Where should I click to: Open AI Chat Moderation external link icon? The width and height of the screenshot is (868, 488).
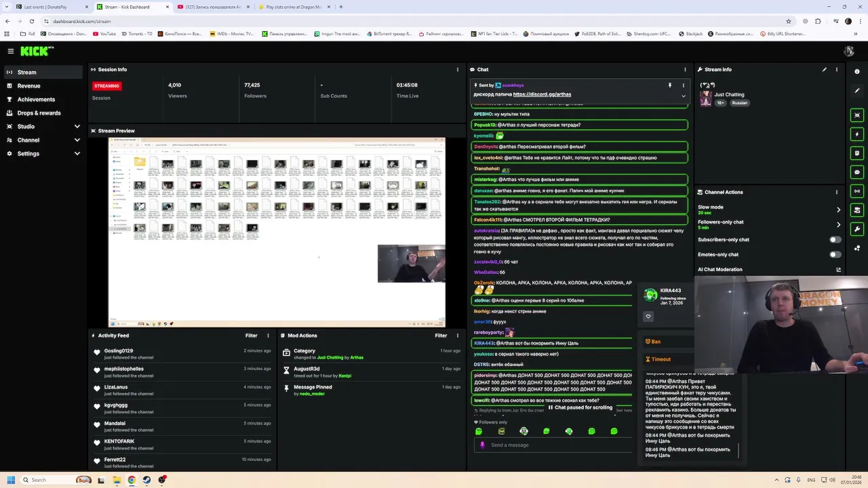pyautogui.click(x=839, y=270)
